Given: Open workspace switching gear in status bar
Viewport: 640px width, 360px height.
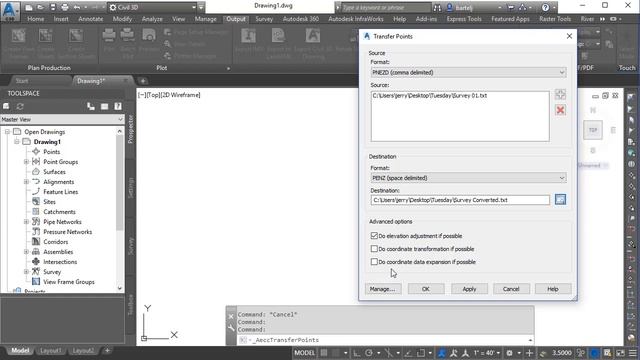Looking at the screenshot, I should 509,353.
